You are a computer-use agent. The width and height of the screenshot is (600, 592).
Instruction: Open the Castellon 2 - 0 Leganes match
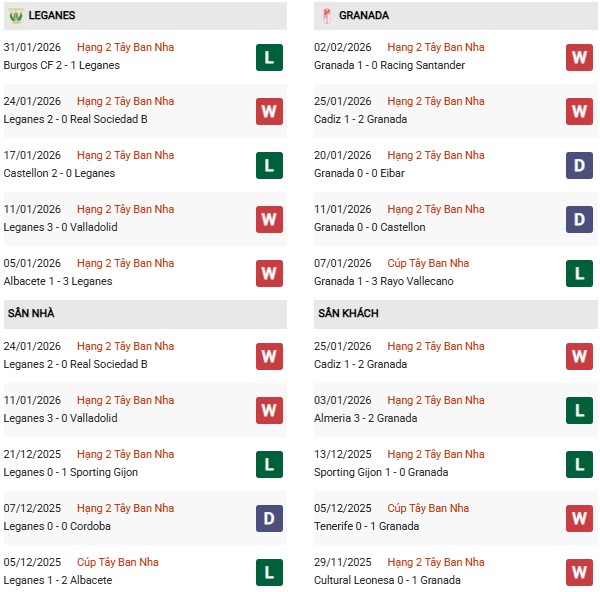pyautogui.click(x=59, y=173)
